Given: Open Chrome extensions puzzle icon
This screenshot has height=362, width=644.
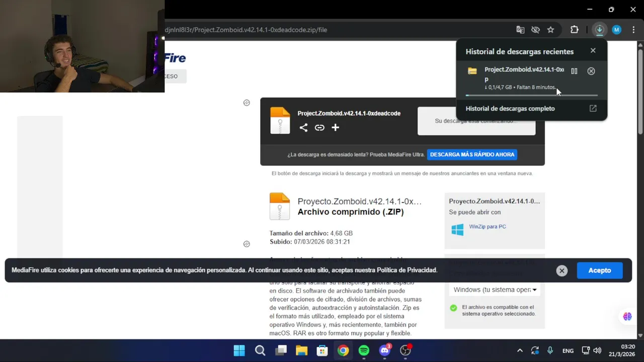Looking at the screenshot, I should click(574, 30).
